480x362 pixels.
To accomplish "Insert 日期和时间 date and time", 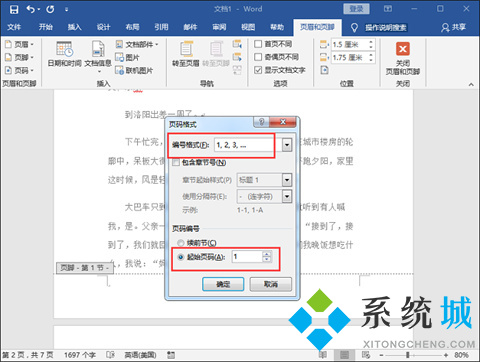I will [64, 54].
